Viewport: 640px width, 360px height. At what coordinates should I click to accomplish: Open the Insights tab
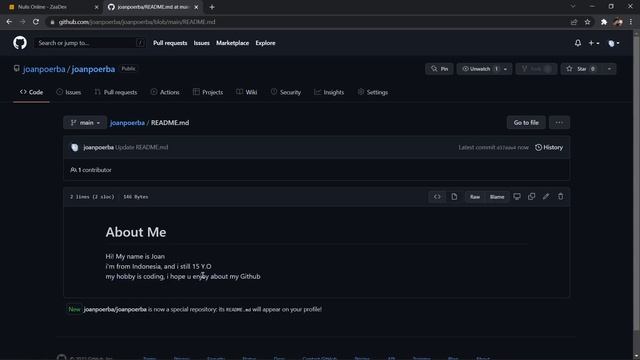tap(329, 92)
